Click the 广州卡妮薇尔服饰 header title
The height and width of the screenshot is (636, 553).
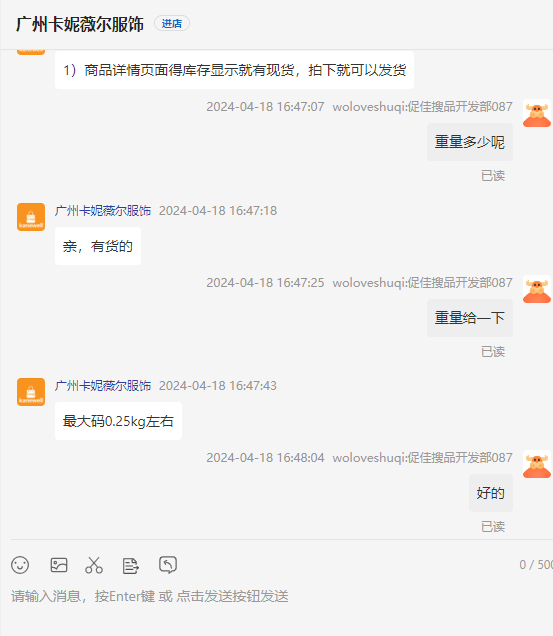pos(80,24)
